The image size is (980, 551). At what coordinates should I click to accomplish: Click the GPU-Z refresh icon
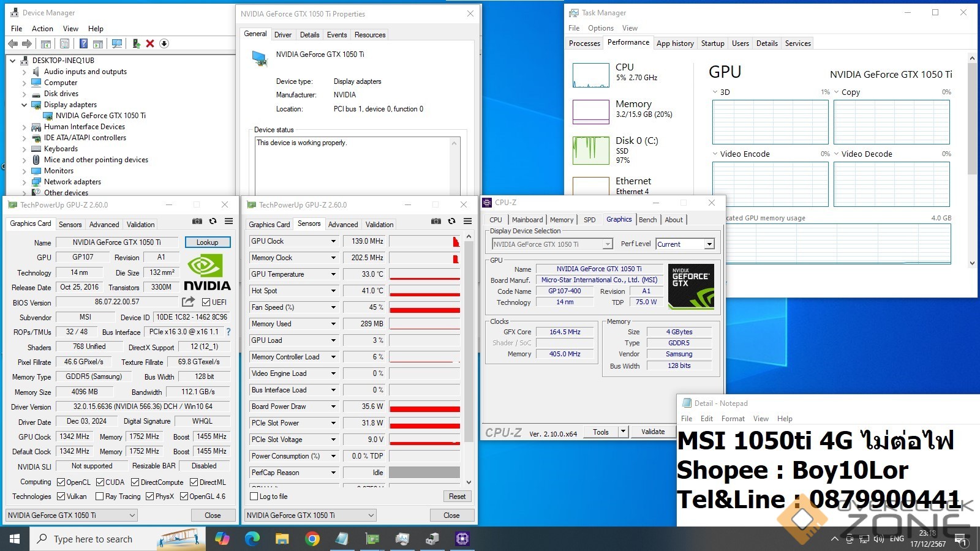[x=213, y=221]
